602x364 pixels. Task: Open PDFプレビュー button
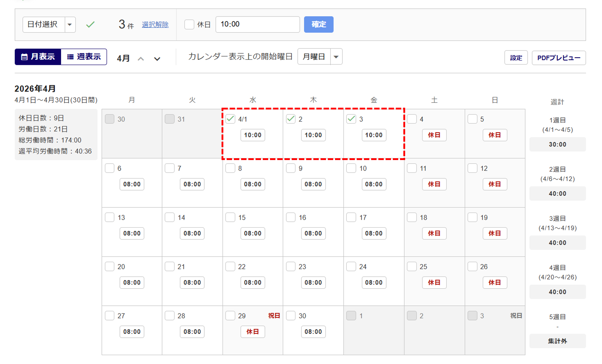(559, 58)
